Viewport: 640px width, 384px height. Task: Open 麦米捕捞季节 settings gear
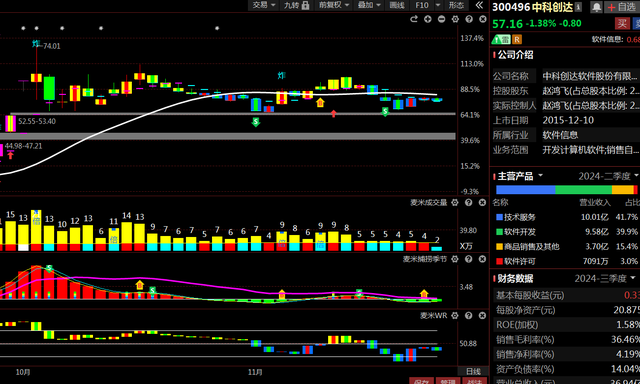(x=455, y=259)
